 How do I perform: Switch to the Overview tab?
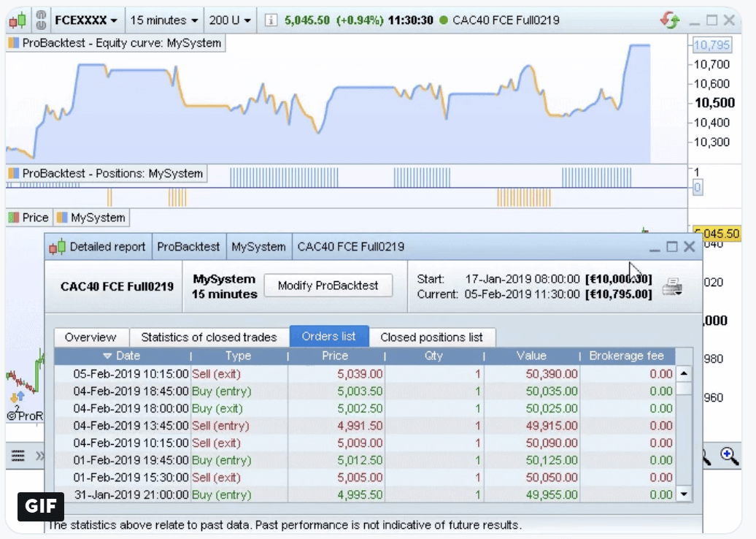pyautogui.click(x=90, y=337)
